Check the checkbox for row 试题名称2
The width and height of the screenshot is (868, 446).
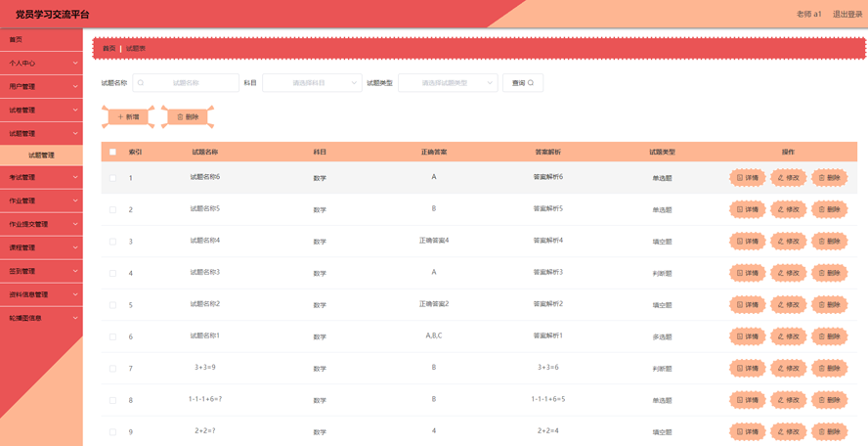pyautogui.click(x=113, y=305)
